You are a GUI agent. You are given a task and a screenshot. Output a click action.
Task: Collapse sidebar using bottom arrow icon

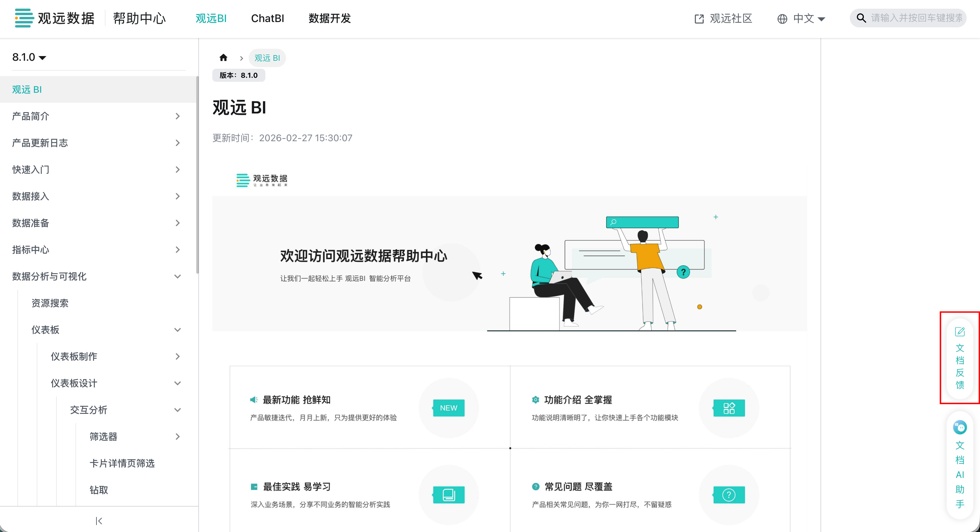pyautogui.click(x=99, y=521)
